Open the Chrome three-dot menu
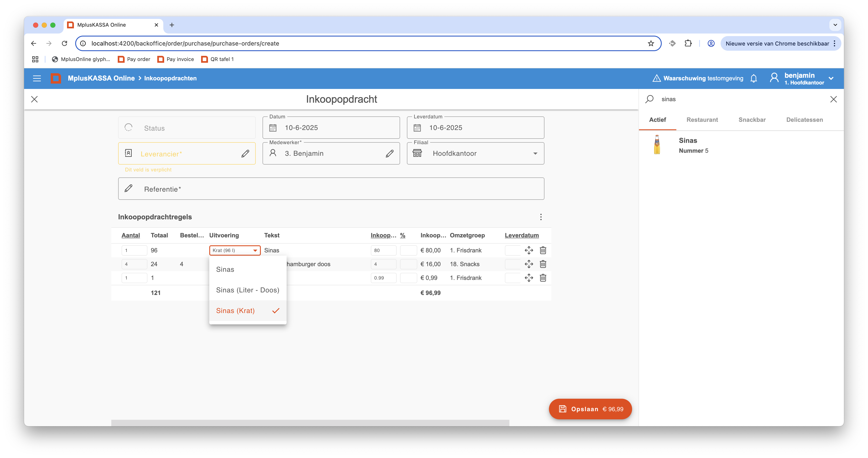 (x=834, y=43)
